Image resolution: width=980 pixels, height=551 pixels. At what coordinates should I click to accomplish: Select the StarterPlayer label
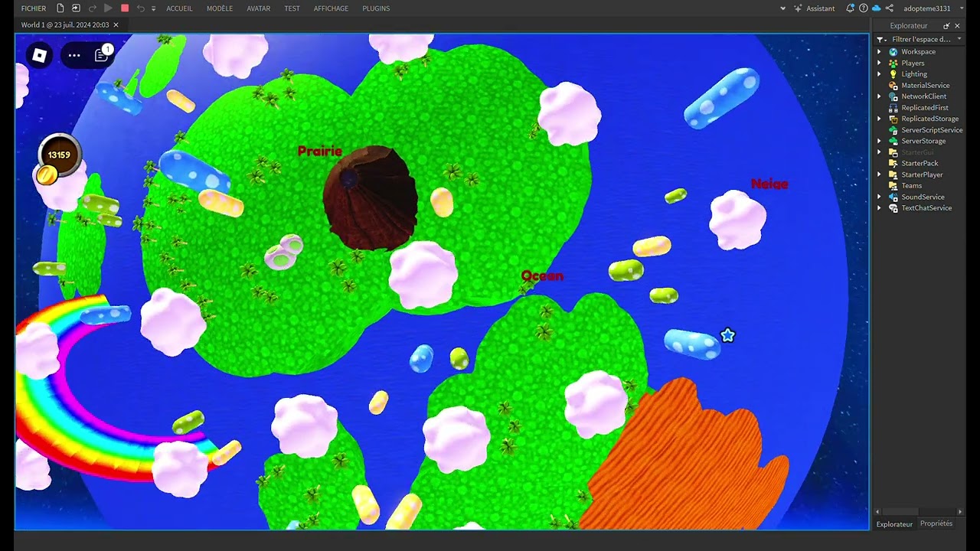(922, 174)
